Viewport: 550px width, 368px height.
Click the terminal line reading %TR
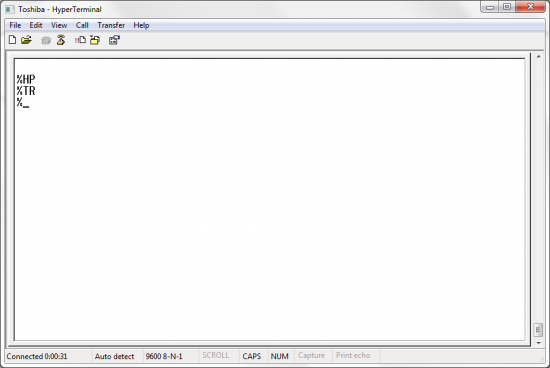(26, 91)
